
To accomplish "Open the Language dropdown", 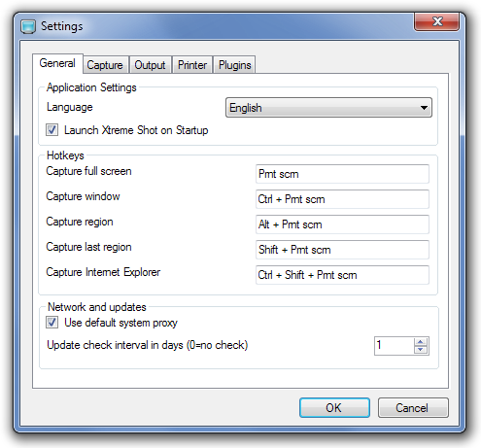I will (328, 108).
